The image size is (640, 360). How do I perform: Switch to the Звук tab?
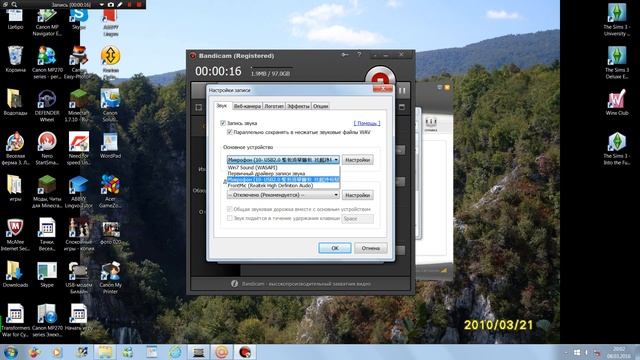pos(222,105)
